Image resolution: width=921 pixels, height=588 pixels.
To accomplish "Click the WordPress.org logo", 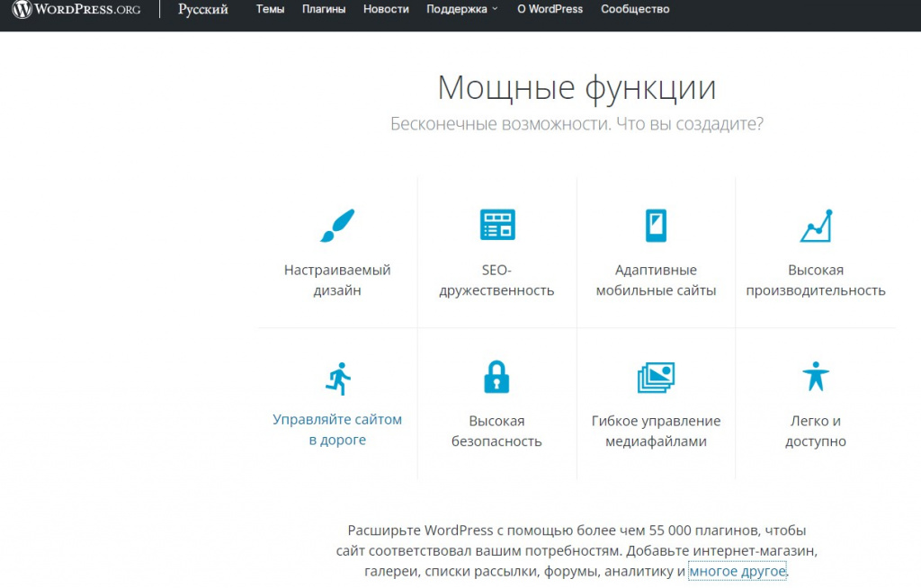I will pyautogui.click(x=76, y=9).
